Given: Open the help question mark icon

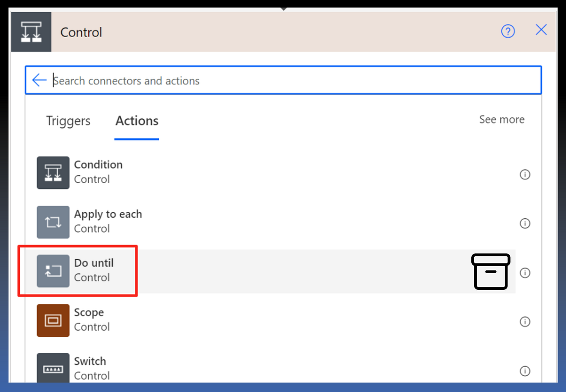Looking at the screenshot, I should (x=508, y=31).
